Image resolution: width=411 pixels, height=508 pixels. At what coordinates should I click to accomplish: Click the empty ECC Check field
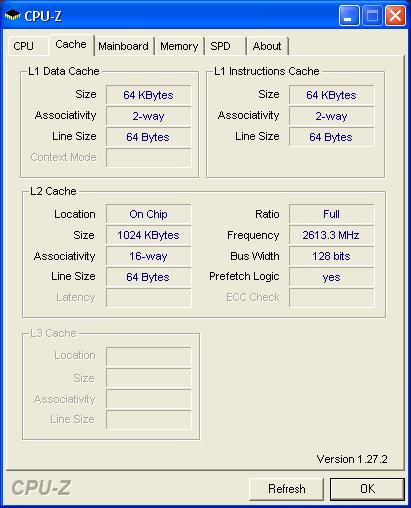point(331,297)
